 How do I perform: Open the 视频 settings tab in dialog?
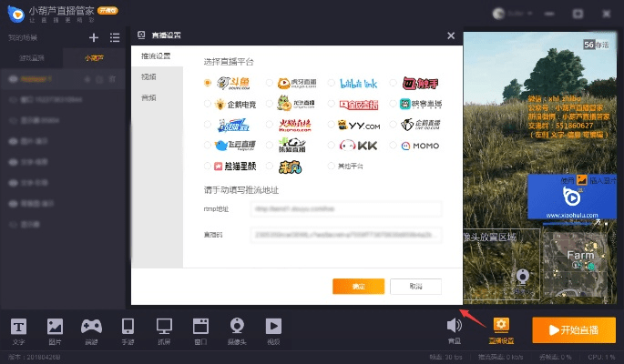tap(148, 76)
